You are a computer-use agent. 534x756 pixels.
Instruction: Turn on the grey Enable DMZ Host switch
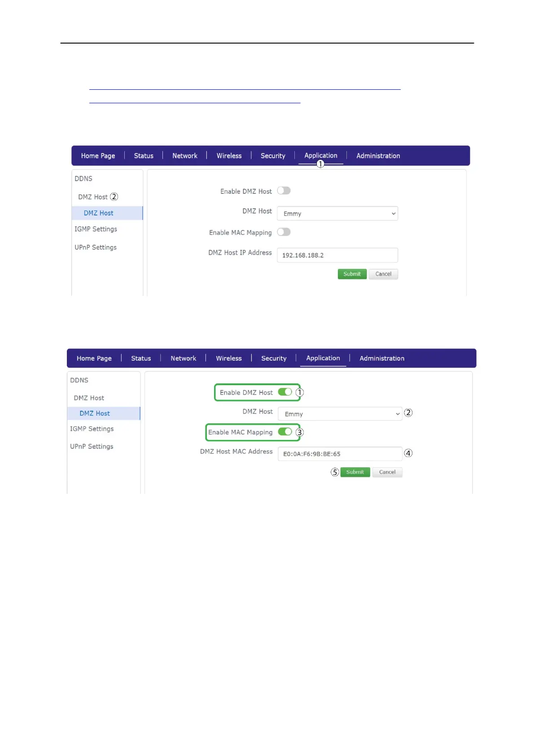coord(284,191)
